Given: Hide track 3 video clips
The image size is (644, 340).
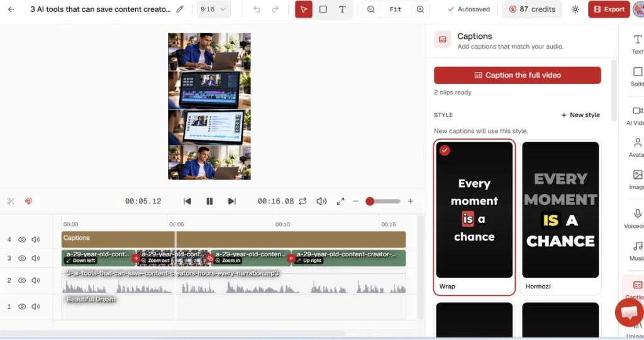Looking at the screenshot, I should coord(22,258).
